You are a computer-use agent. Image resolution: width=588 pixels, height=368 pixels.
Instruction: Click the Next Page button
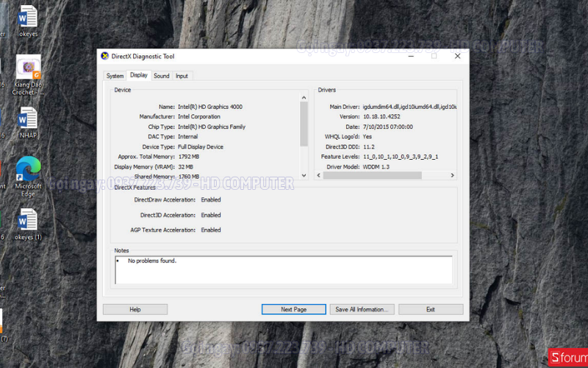click(x=293, y=309)
